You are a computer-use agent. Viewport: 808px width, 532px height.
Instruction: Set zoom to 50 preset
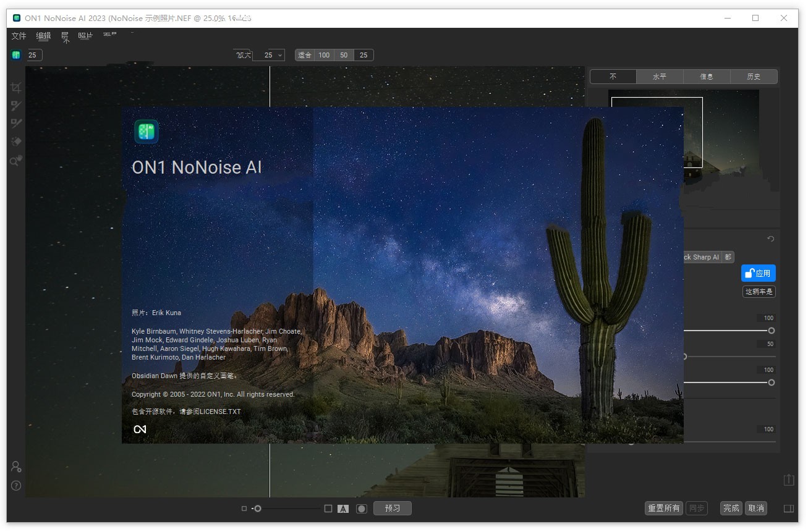click(344, 55)
